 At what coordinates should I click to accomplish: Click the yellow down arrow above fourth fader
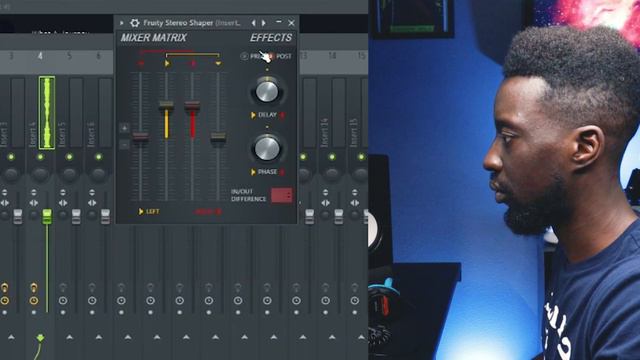[218, 63]
